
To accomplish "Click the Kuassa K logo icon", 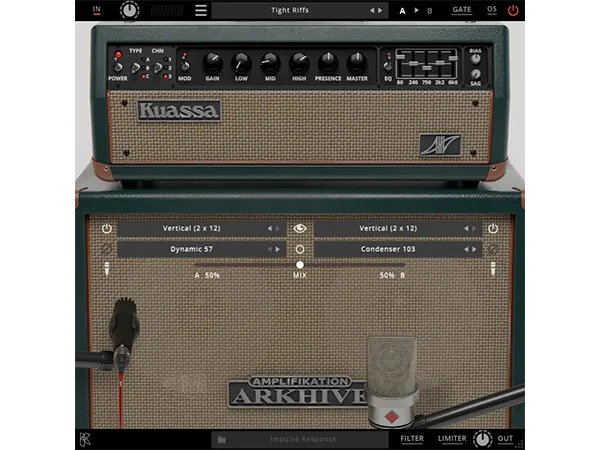I will click(x=85, y=439).
